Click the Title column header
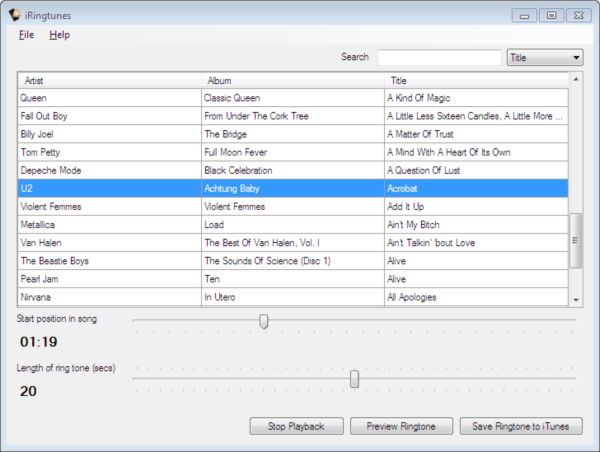The height and width of the screenshot is (452, 600). tap(475, 80)
